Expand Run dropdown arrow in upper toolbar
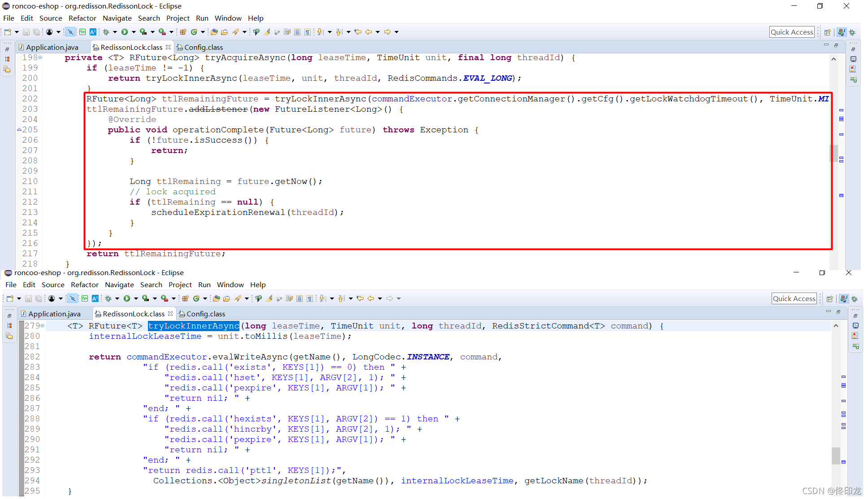The image size is (868, 499). pyautogui.click(x=134, y=32)
